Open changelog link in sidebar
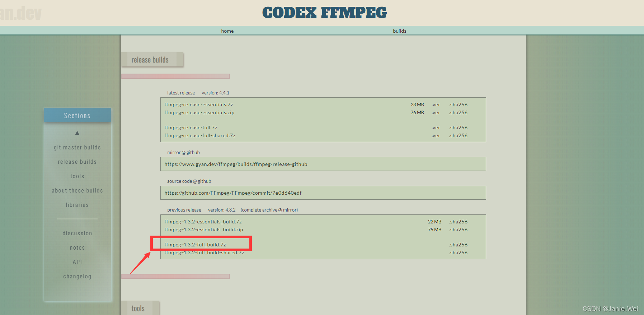The width and height of the screenshot is (644, 315). click(x=77, y=277)
